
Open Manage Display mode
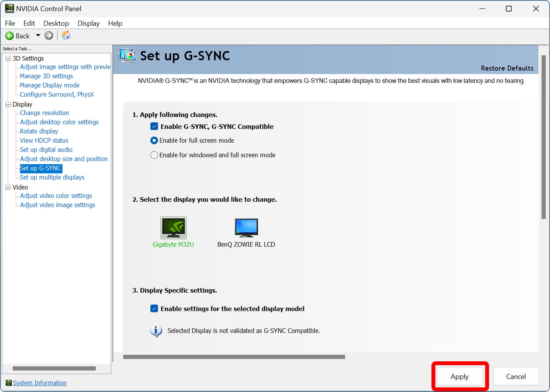click(50, 85)
